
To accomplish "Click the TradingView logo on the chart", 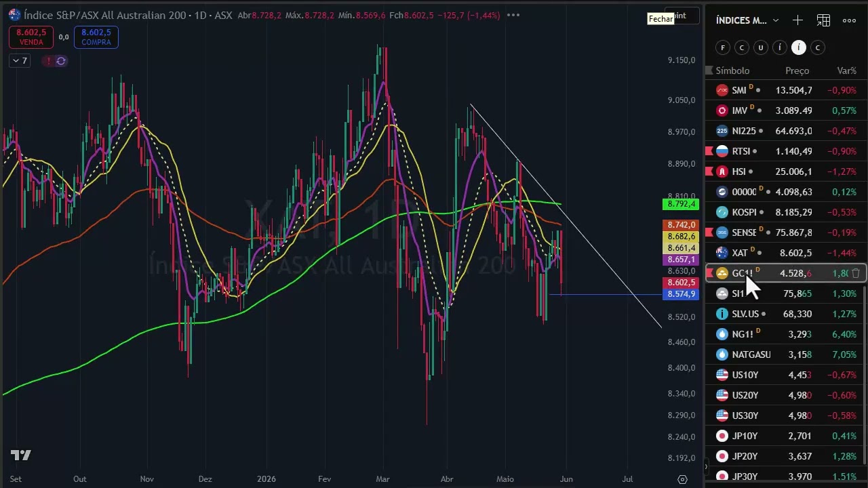I will pyautogui.click(x=21, y=455).
